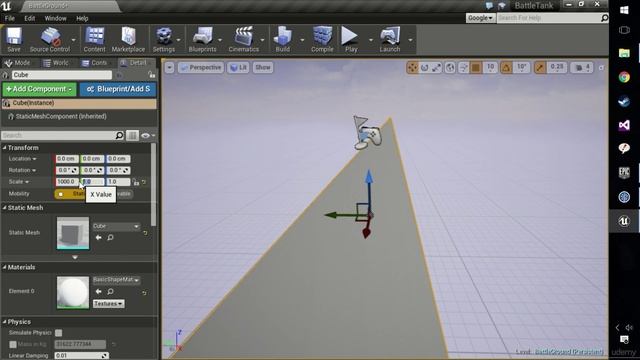Open the Help menu
This screenshot has height=360, width=640.
pyautogui.click(x=82, y=18)
